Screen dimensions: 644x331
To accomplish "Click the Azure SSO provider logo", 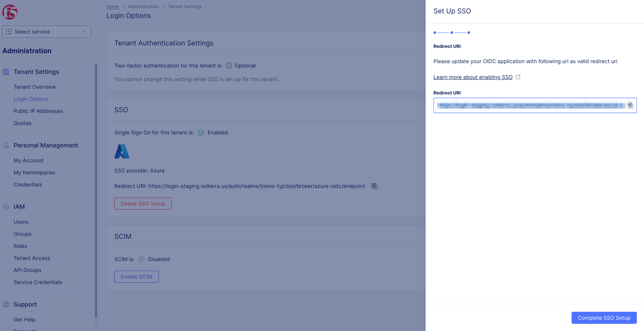I will point(122,151).
